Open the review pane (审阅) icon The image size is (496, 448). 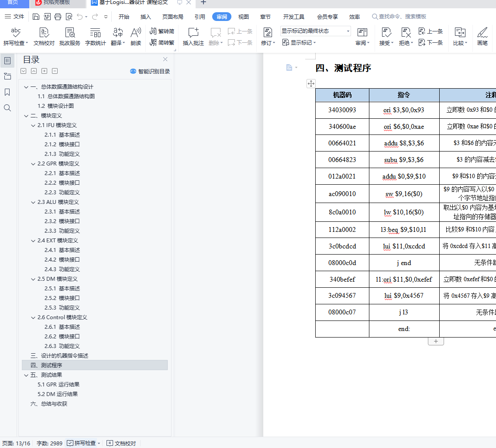[362, 33]
